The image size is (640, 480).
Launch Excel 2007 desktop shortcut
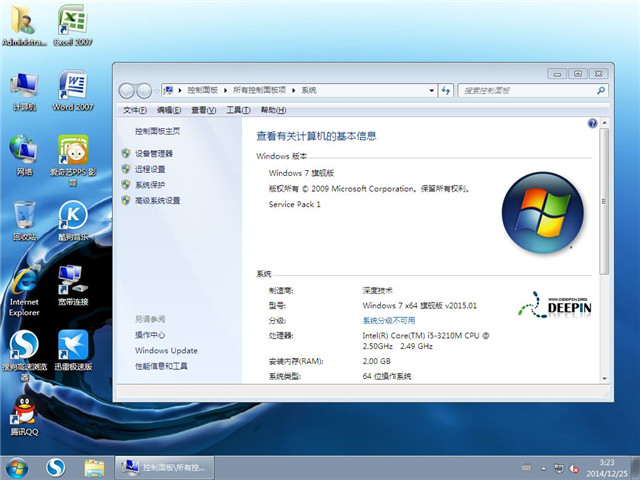click(73, 24)
